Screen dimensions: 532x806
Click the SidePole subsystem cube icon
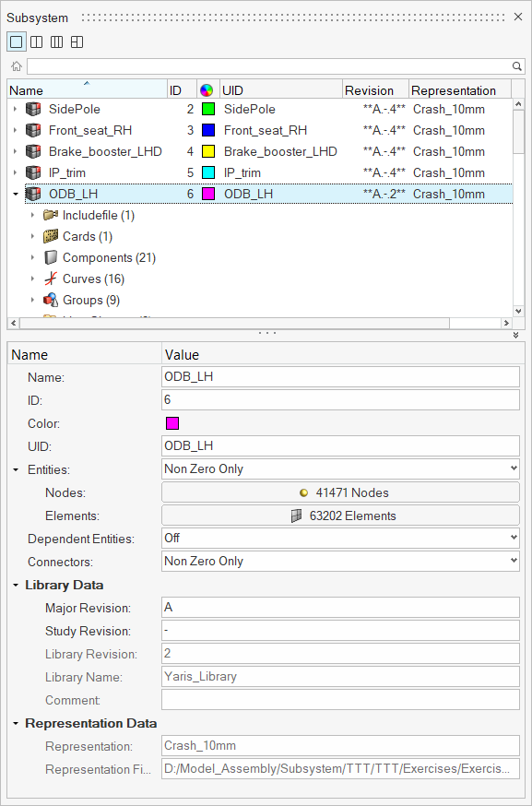[33, 109]
